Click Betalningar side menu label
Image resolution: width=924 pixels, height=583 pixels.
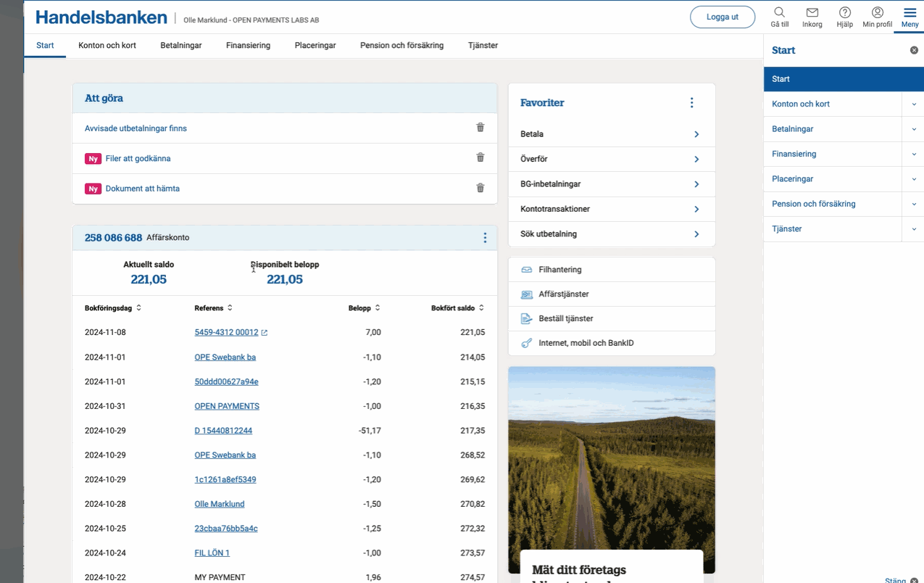point(793,129)
